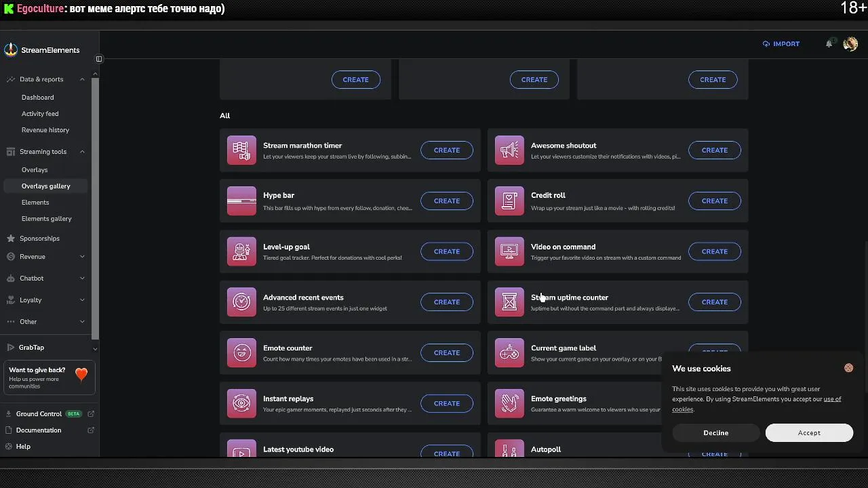Create the Stream marathon timer overlay
The height and width of the screenshot is (488, 868).
coord(447,150)
